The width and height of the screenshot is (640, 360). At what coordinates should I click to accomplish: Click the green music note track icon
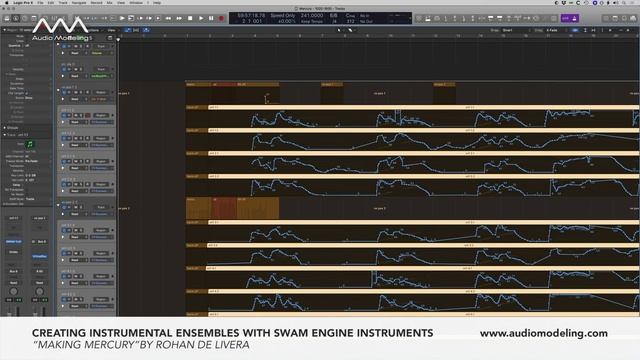[30, 144]
